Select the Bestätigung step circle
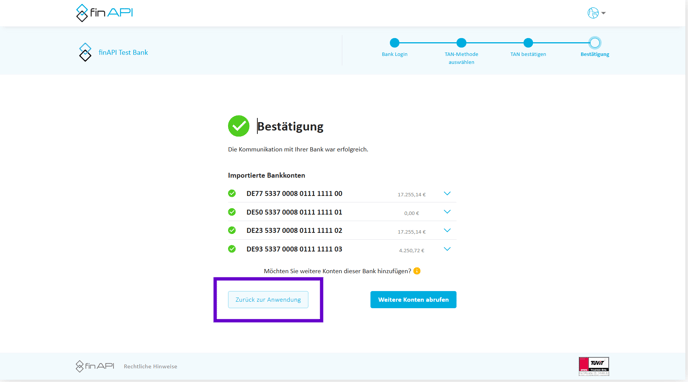The image size is (688, 382). [x=595, y=43]
